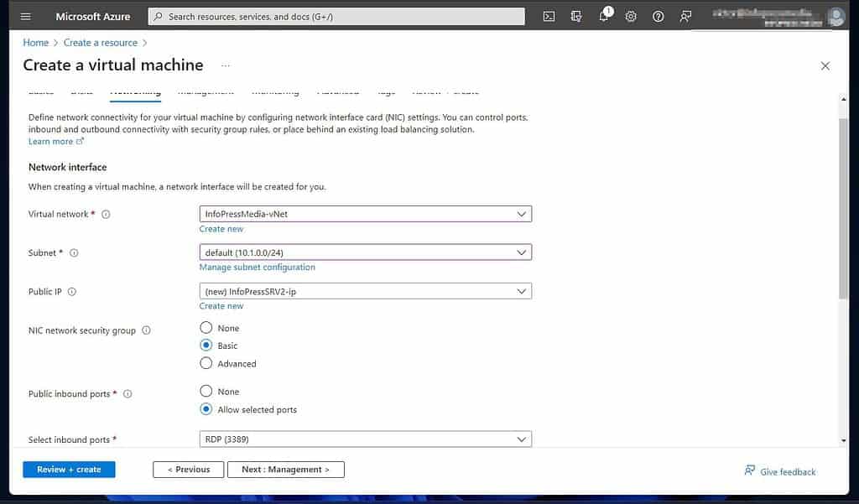Close the Create a virtual machine pane
The image size is (859, 504).
(x=825, y=65)
